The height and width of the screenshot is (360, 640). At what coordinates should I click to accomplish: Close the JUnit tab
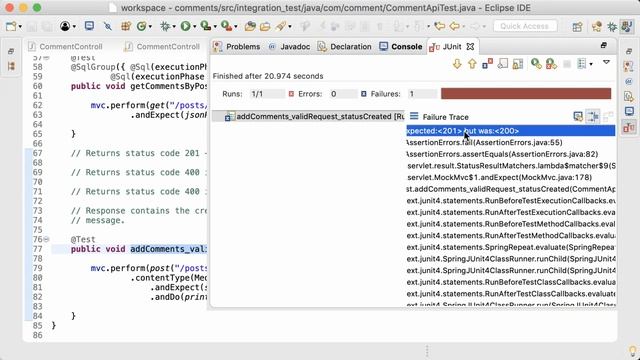click(470, 47)
